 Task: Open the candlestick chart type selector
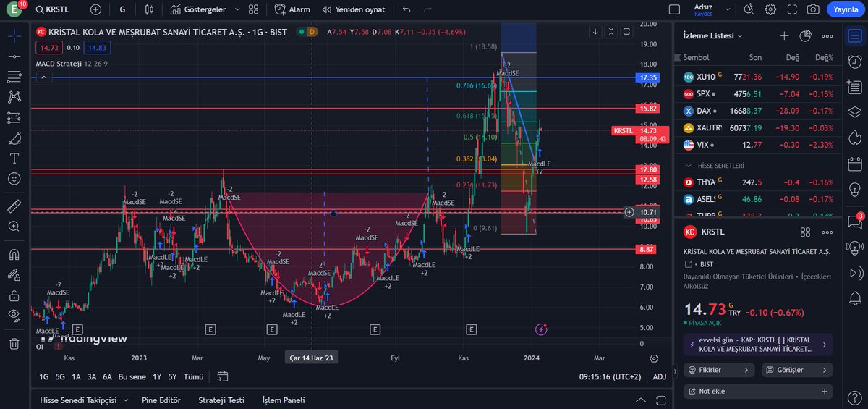(149, 9)
